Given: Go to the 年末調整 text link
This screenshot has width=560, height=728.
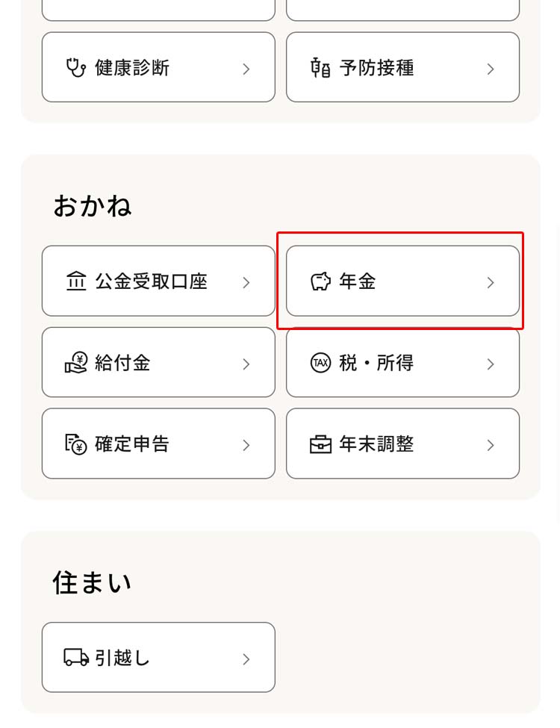Looking at the screenshot, I should [376, 444].
